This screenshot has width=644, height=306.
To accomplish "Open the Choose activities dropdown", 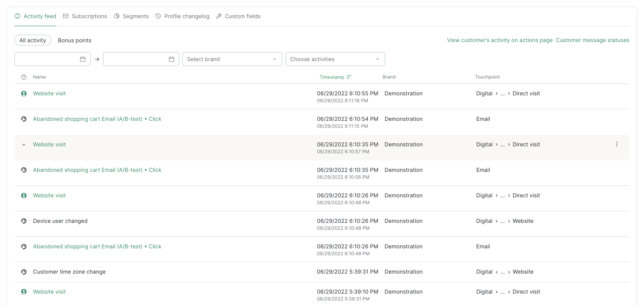I will (334, 59).
